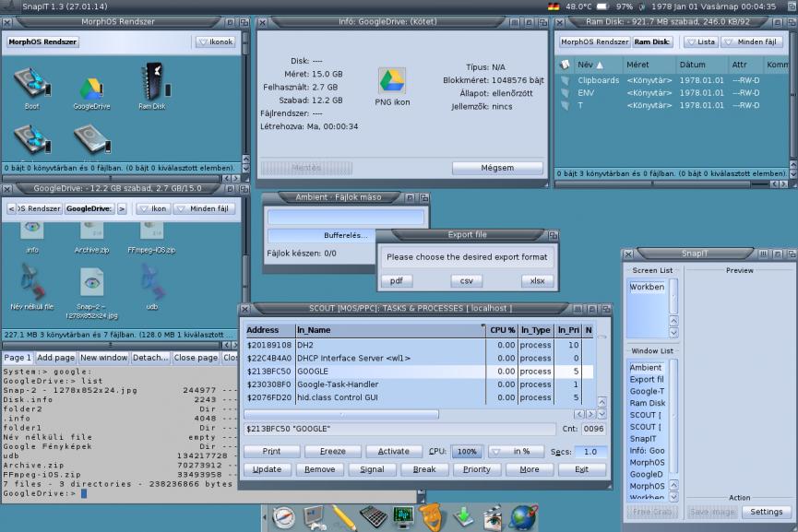Open the GoogleDrive volume icon
The width and height of the screenshot is (798, 532).
coord(91,89)
